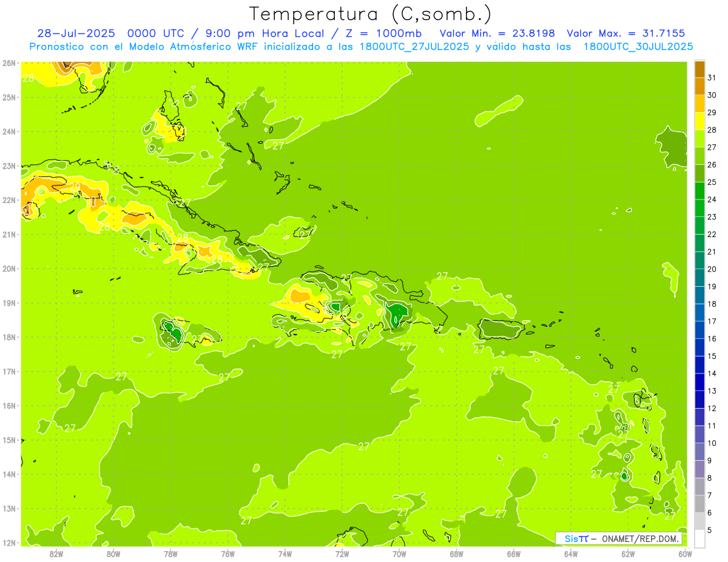Click the '70W' longitude axis label

[x=399, y=554]
